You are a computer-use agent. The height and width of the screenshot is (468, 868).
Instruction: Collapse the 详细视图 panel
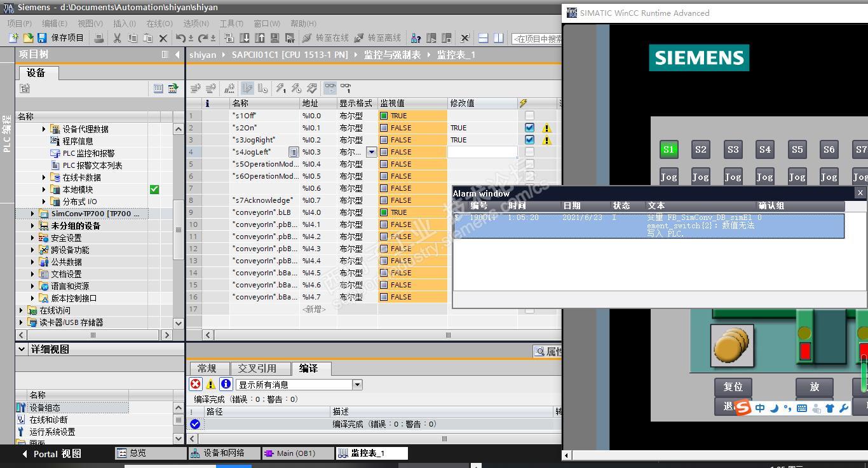click(x=22, y=349)
